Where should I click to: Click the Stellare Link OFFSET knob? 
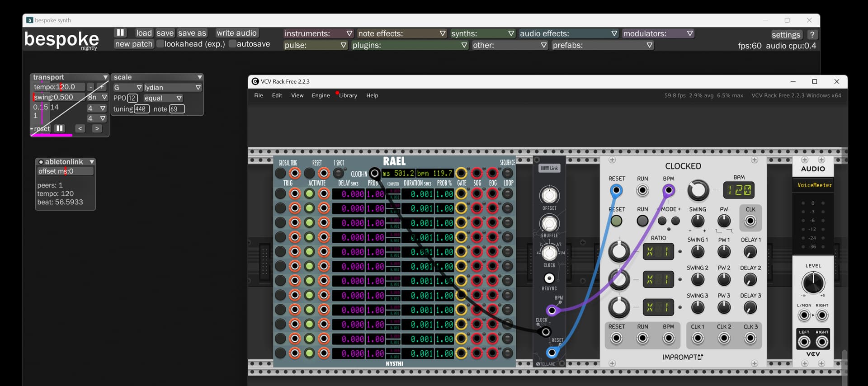tap(549, 195)
